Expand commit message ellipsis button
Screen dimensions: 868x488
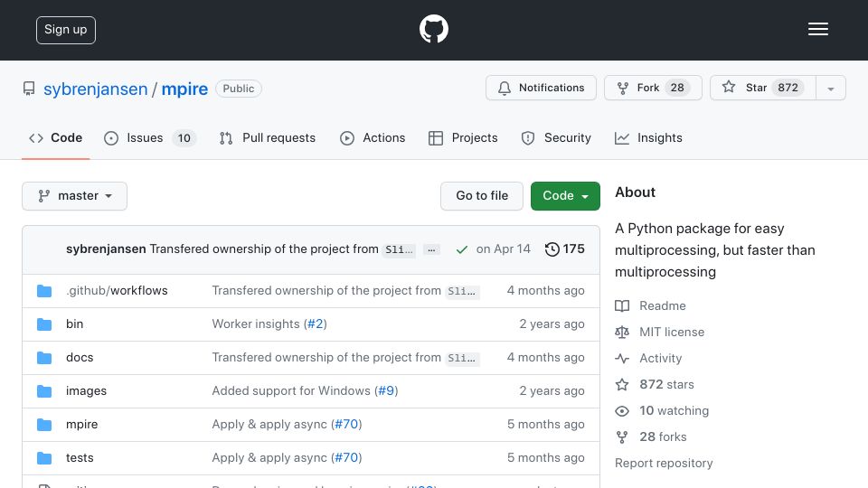(x=431, y=249)
